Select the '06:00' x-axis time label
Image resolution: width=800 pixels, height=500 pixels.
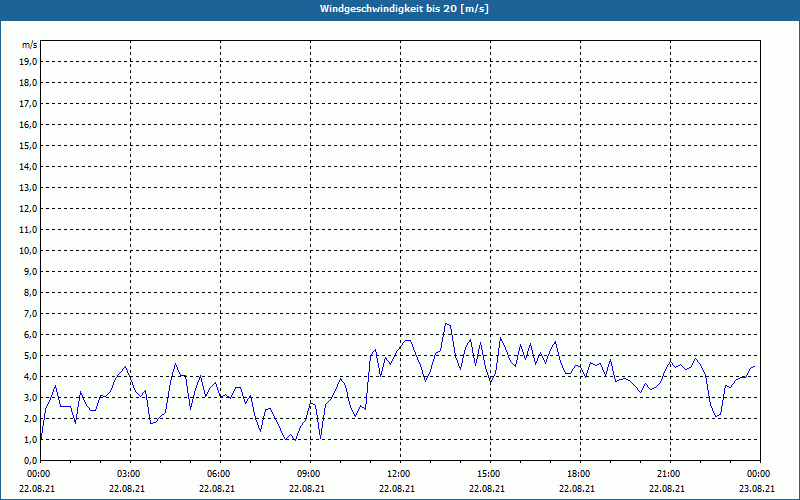coord(220,474)
